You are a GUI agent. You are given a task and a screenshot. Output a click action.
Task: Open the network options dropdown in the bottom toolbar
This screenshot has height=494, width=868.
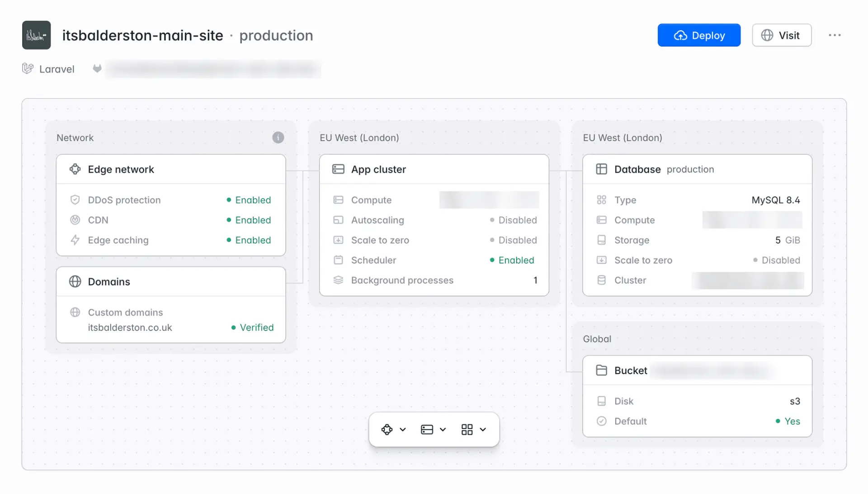tap(393, 429)
